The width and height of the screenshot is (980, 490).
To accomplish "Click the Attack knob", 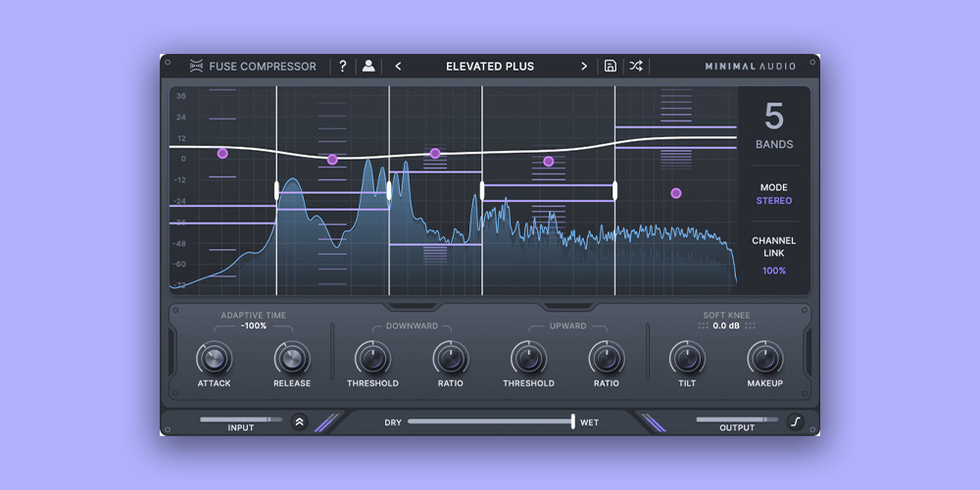I will click(x=215, y=359).
